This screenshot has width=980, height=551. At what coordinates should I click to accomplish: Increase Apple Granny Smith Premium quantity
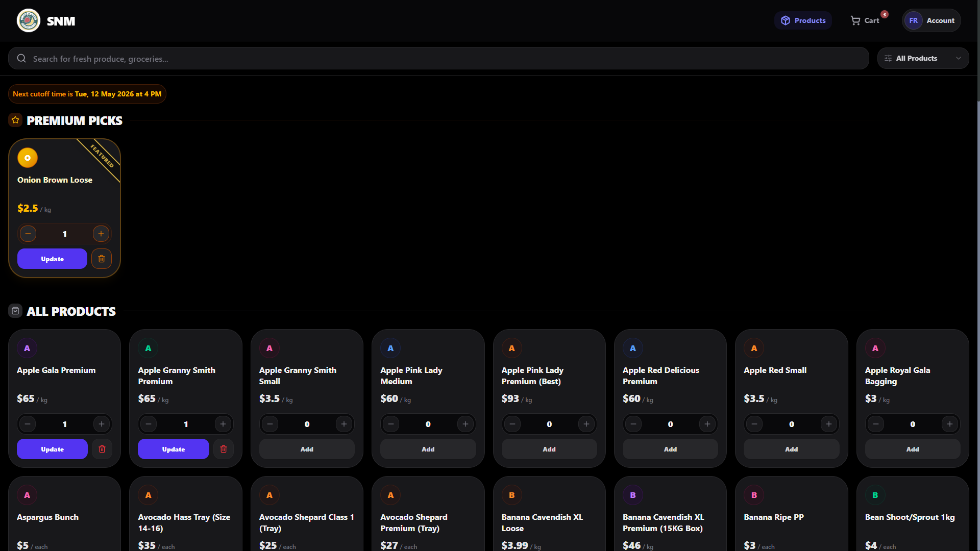point(223,424)
